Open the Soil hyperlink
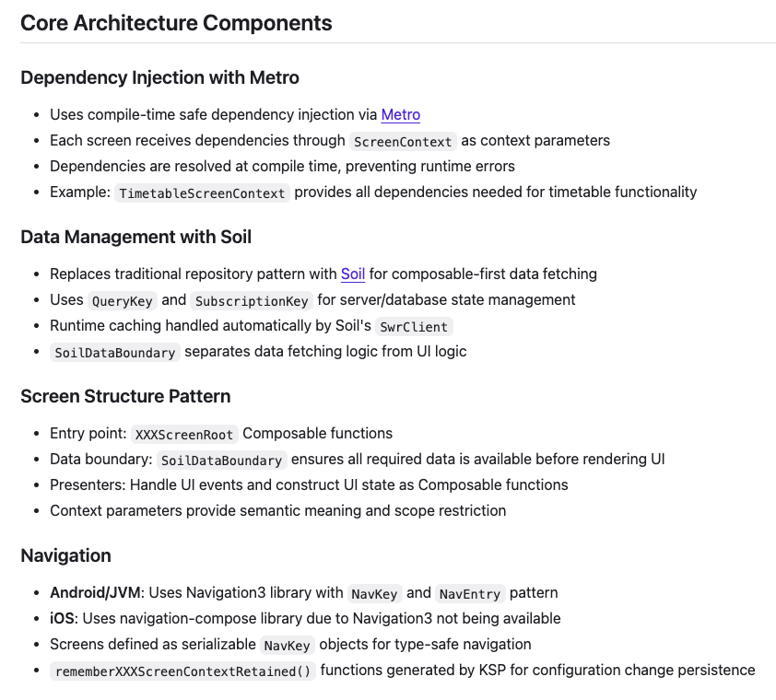Image resolution: width=776 pixels, height=700 pixels. 353,274
